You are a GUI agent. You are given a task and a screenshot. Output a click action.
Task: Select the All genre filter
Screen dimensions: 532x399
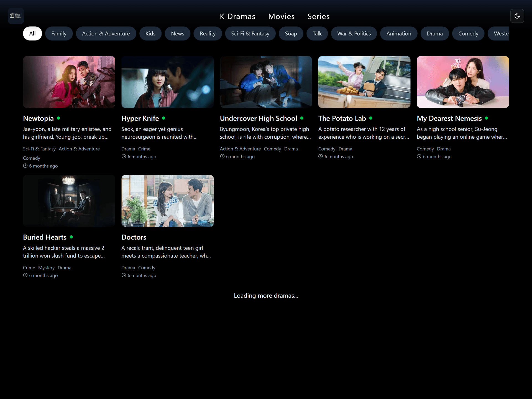point(32,34)
